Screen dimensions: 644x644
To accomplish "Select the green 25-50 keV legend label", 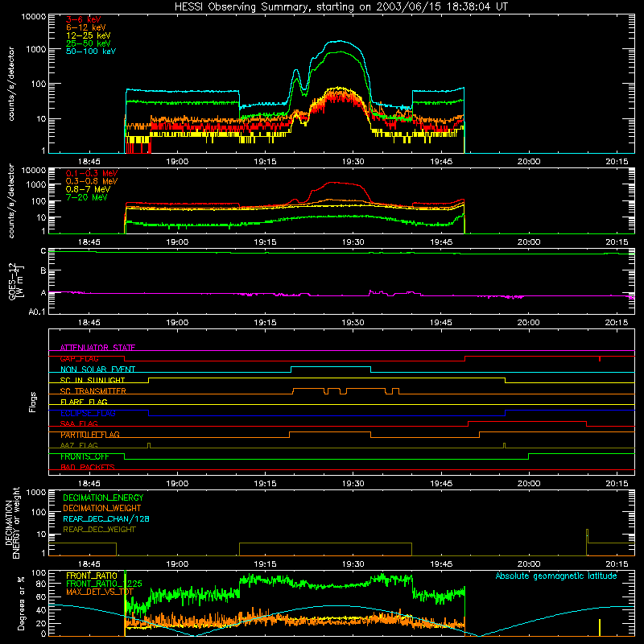I will pyautogui.click(x=89, y=43).
